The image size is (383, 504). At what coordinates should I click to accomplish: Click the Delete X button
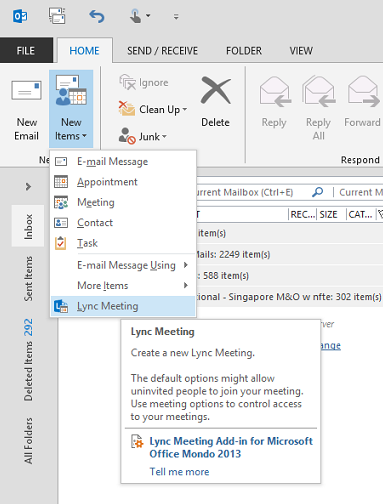tap(216, 102)
